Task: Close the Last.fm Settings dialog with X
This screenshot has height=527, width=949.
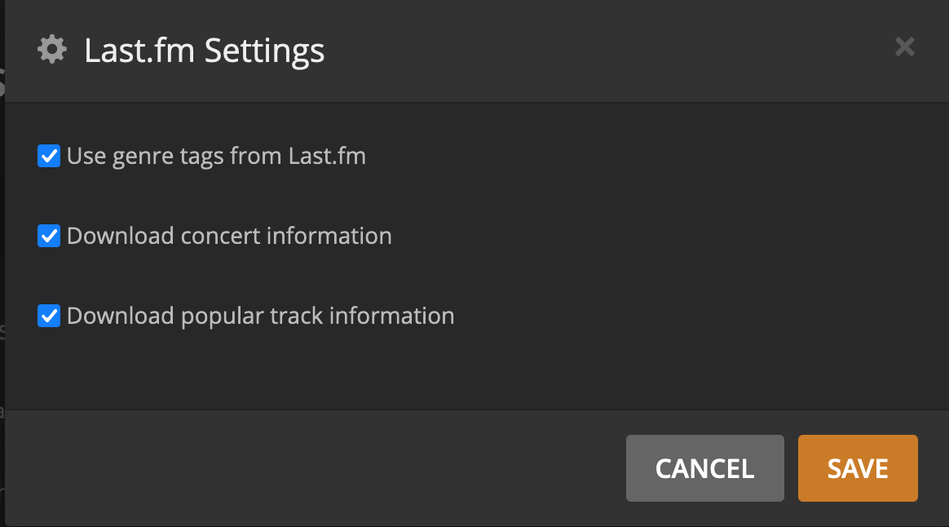Action: pyautogui.click(x=904, y=47)
